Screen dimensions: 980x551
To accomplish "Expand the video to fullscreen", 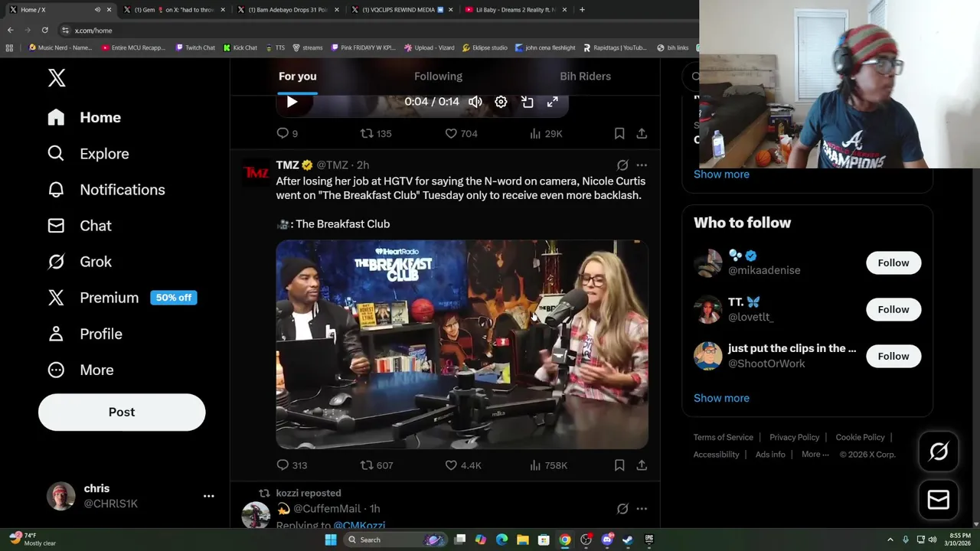I will pos(553,102).
